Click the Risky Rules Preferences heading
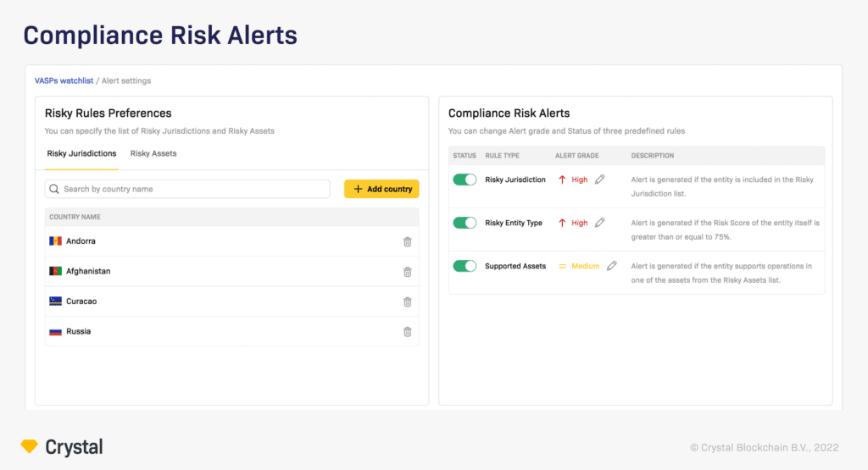Viewport: 868px width, 470px height. point(108,113)
